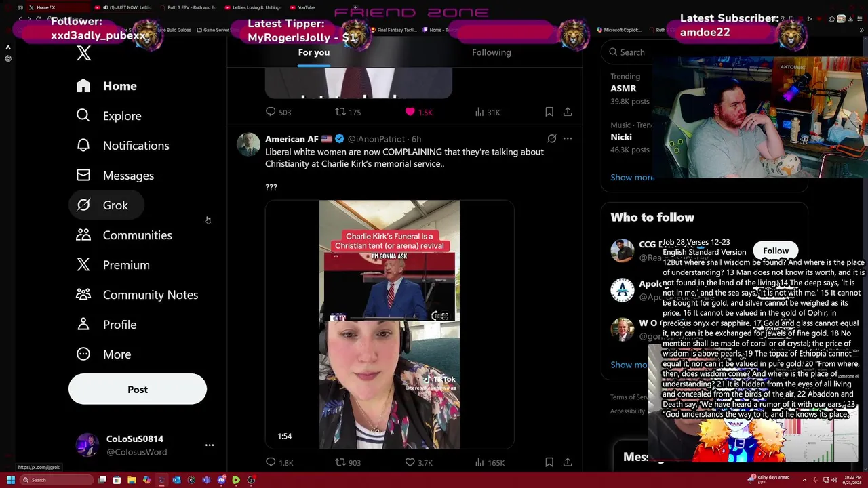
Task: Like the American AF post with 3.7K likes
Action: point(418,462)
